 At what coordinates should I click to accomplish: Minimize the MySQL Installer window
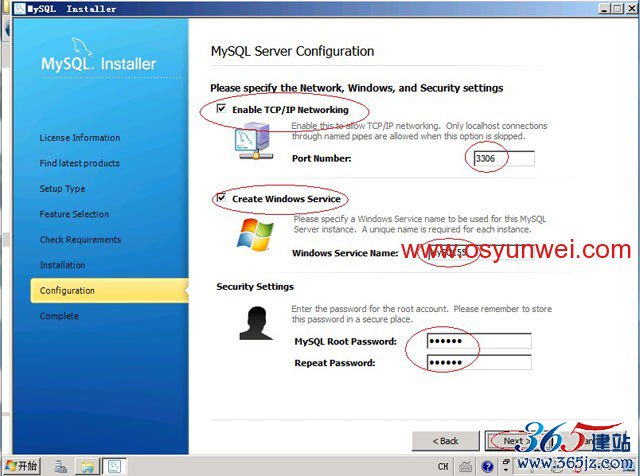point(605,8)
